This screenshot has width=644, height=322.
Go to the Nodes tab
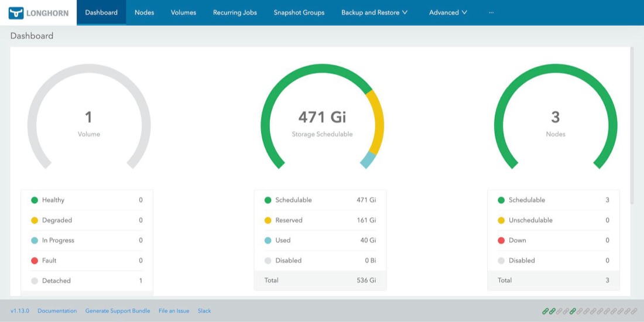pos(144,12)
